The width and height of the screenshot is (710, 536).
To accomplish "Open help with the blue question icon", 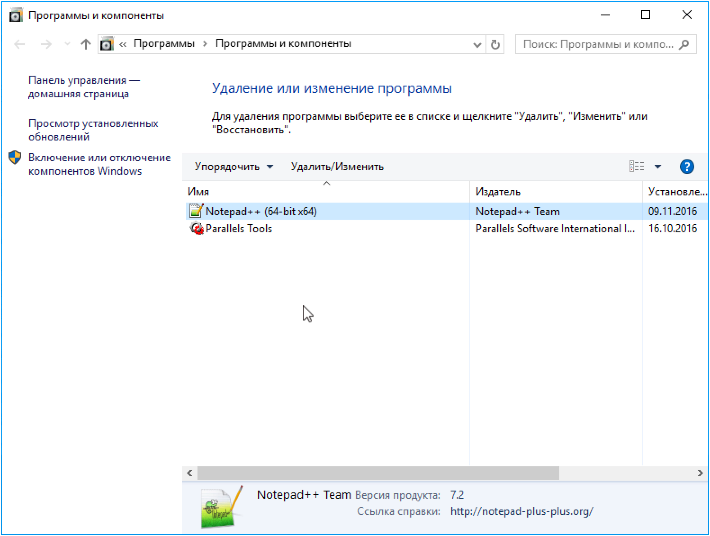I will coord(687,167).
